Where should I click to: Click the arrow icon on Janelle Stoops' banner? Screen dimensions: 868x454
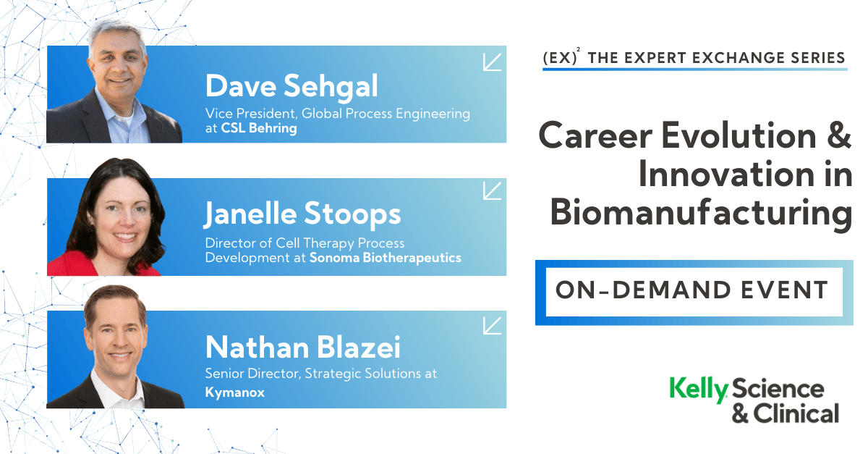click(492, 190)
